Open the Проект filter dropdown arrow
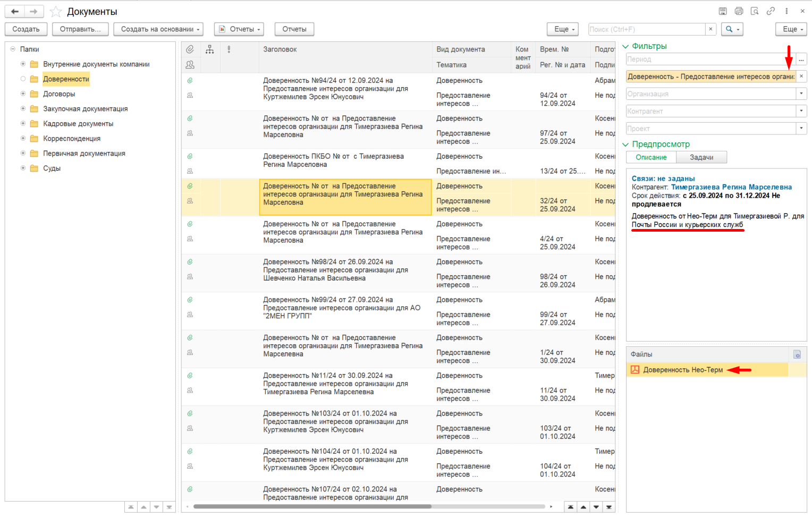 tap(801, 128)
